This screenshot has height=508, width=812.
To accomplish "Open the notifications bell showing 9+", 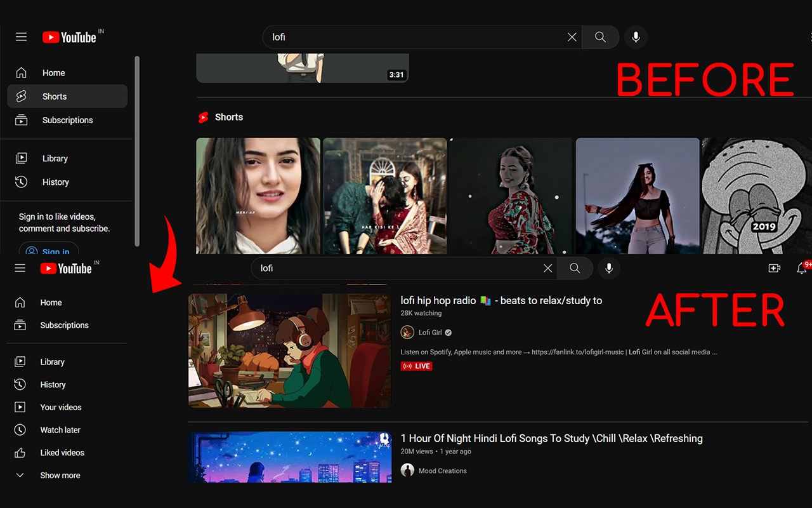I will [801, 268].
